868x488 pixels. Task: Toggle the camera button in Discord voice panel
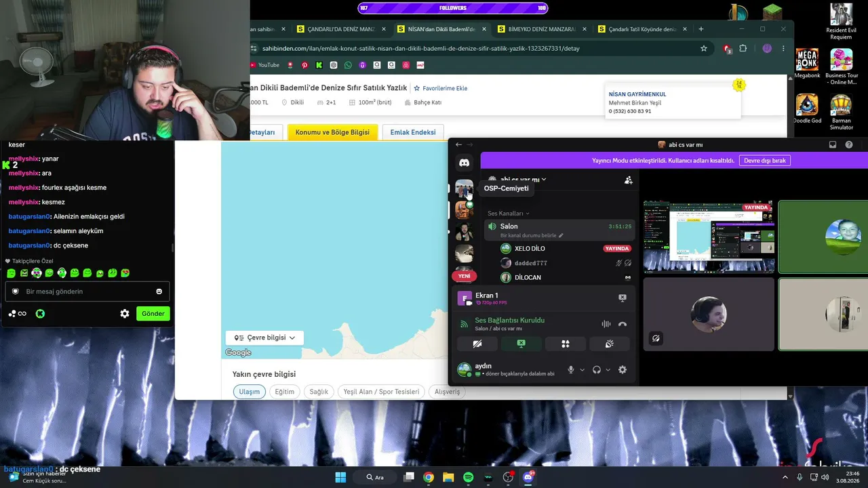point(477,344)
